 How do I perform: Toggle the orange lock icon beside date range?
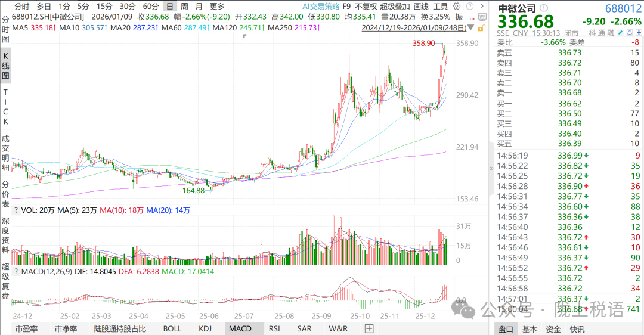pos(481,28)
